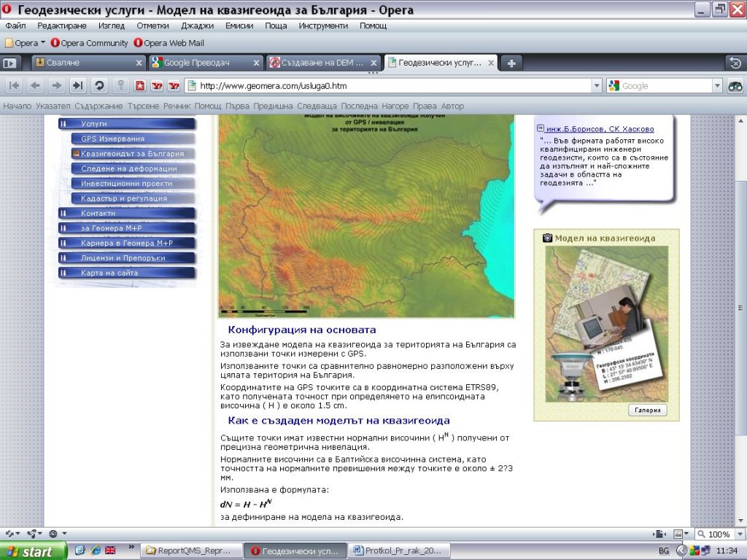Close the Google Преводач tab
This screenshot has height=560, width=747.
click(x=256, y=63)
